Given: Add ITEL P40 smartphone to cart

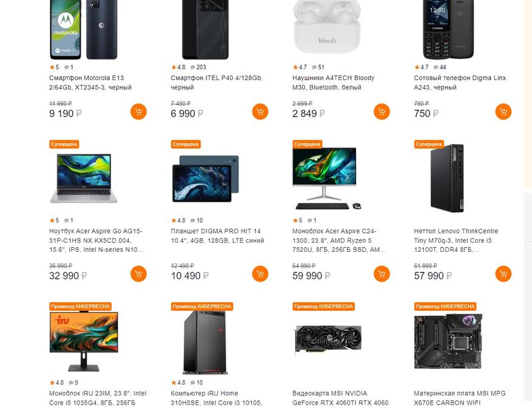Looking at the screenshot, I should 260,112.
